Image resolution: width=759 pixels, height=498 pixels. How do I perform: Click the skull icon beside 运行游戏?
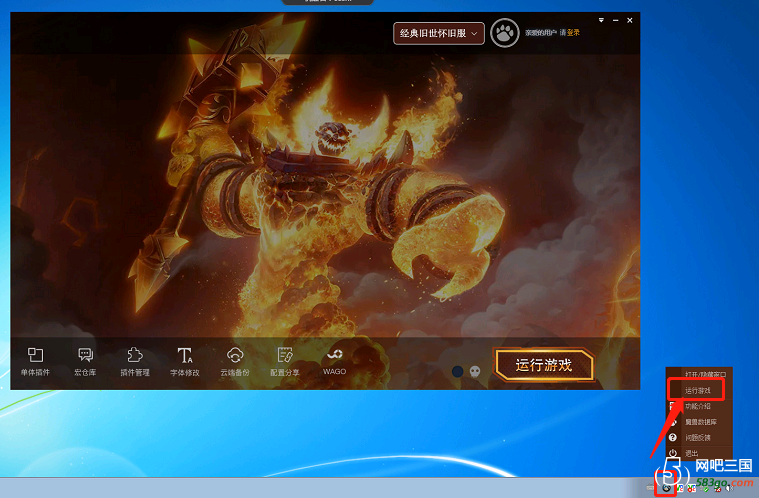(x=475, y=371)
